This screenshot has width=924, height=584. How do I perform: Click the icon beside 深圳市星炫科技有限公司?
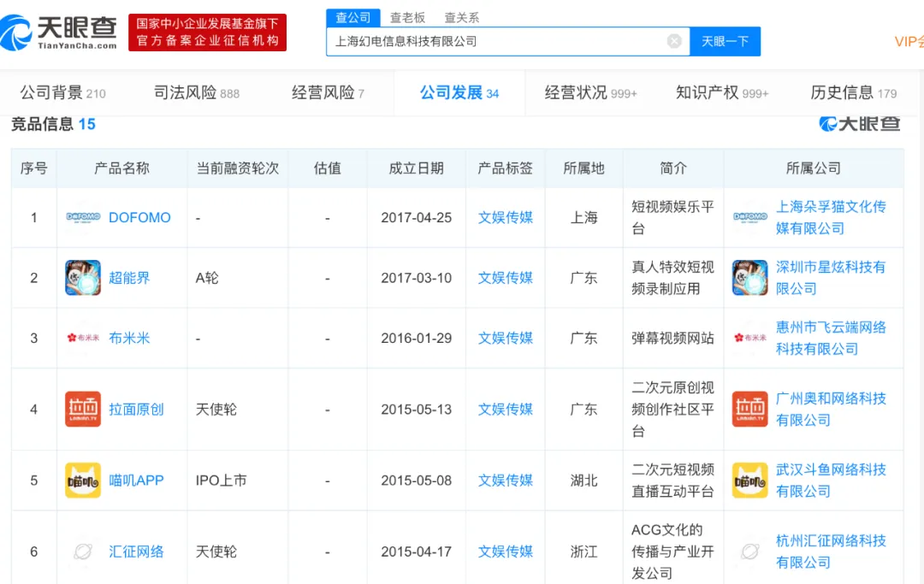point(750,278)
